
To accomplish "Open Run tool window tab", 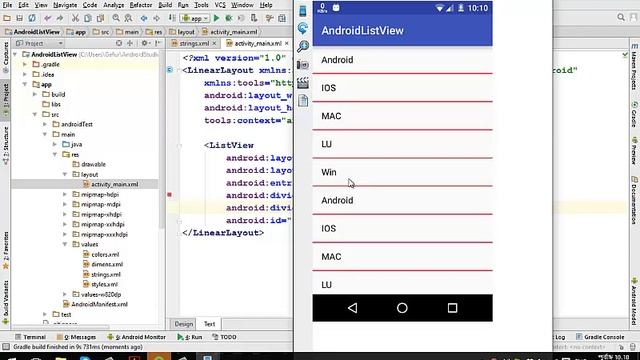I will pos(190,337).
